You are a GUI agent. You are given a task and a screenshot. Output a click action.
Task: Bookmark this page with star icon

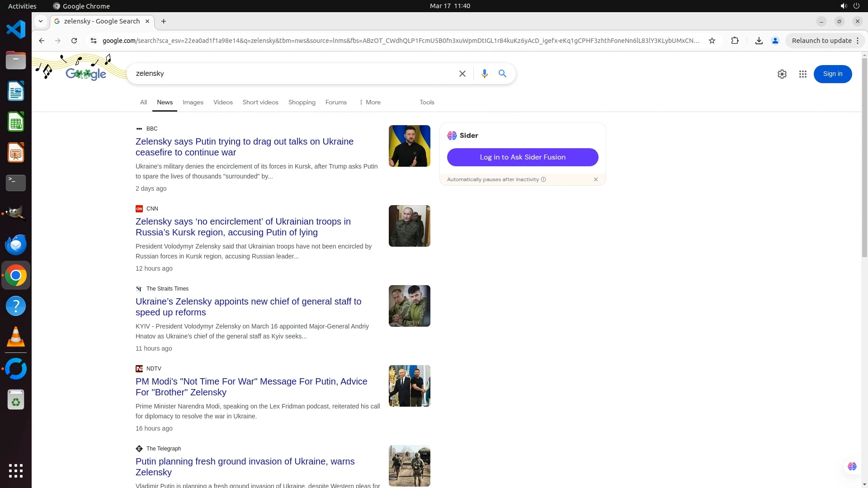(712, 41)
